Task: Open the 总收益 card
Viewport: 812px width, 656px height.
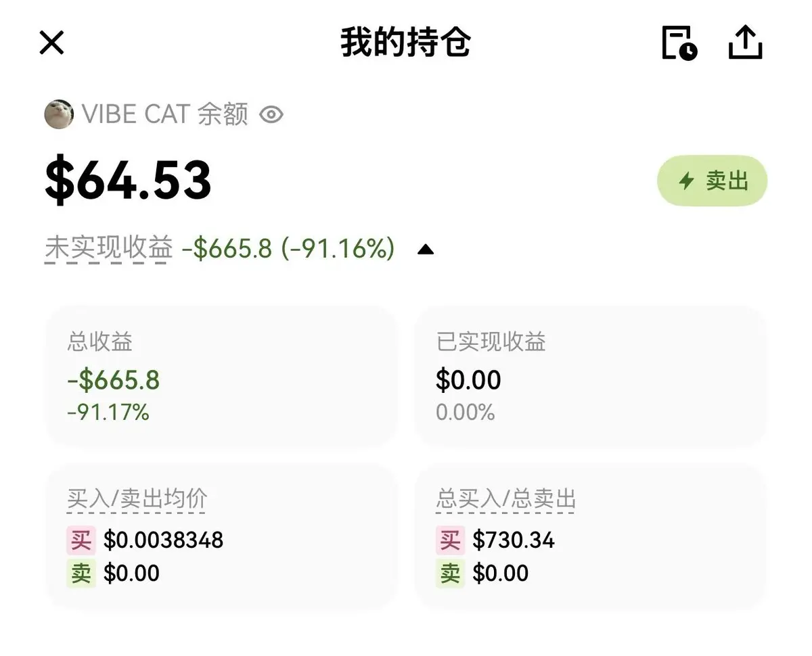Action: point(221,376)
